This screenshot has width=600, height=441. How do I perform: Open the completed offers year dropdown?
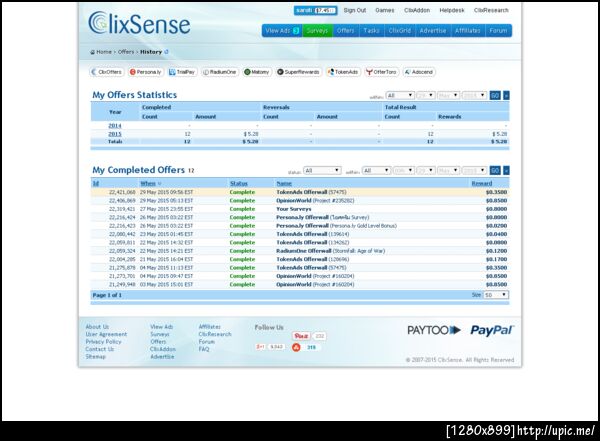point(474,170)
